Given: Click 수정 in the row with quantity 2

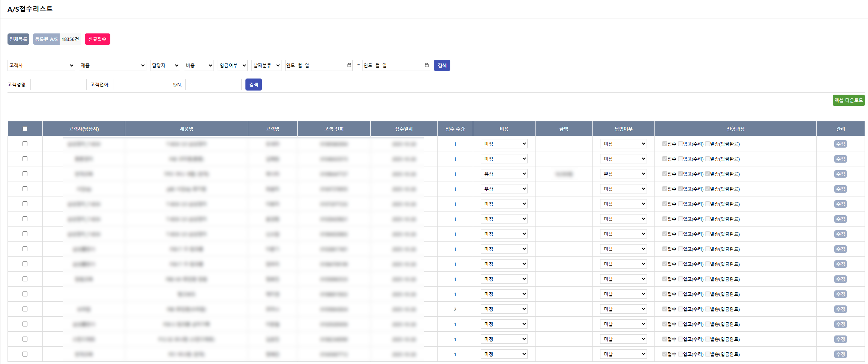Looking at the screenshot, I should click(840, 309).
